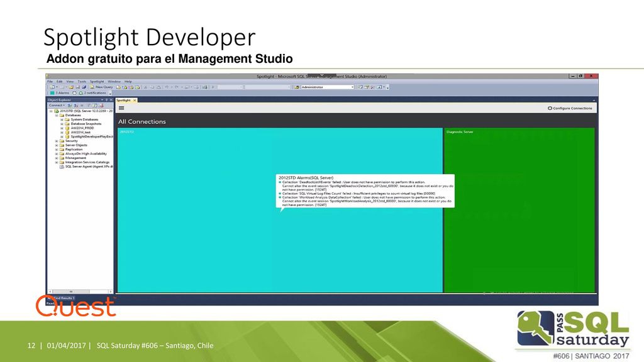Open the Window menu
This screenshot has width=644, height=362.
coord(114,82)
